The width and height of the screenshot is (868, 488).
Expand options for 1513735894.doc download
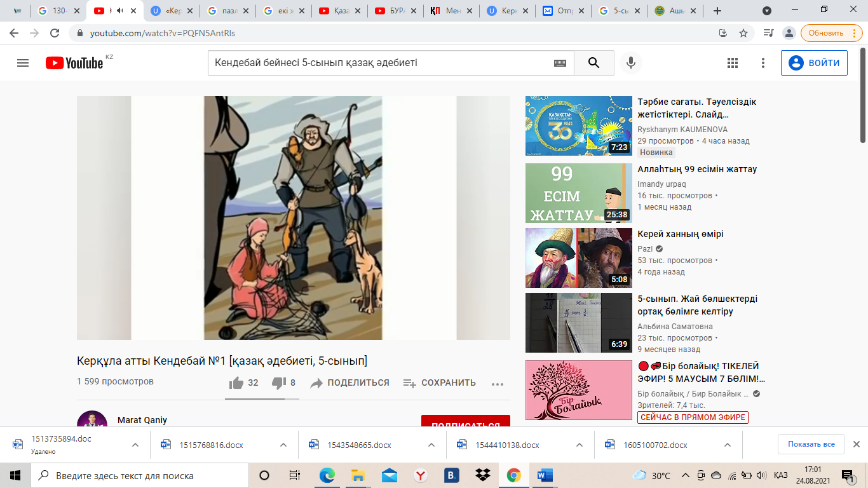[135, 445]
